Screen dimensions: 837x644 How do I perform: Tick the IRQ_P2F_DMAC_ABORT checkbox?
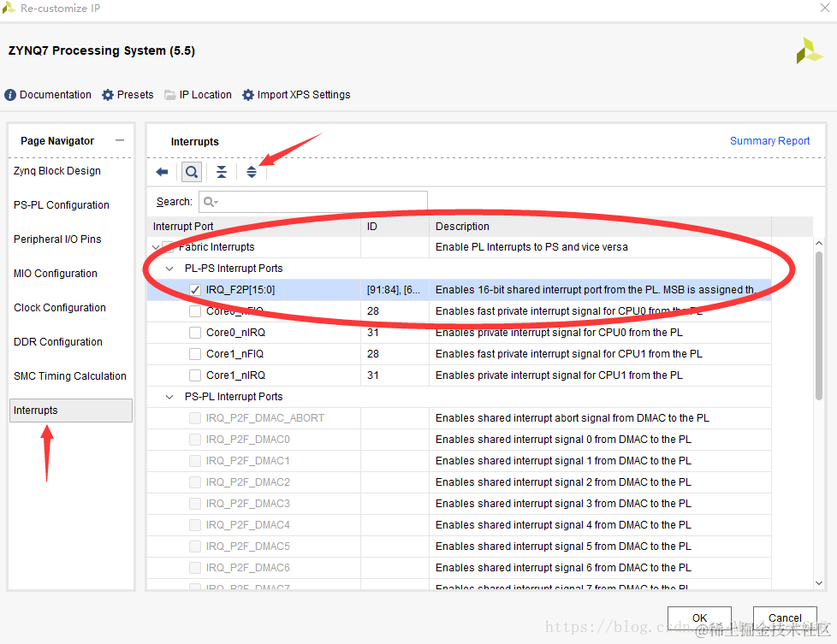click(x=195, y=417)
